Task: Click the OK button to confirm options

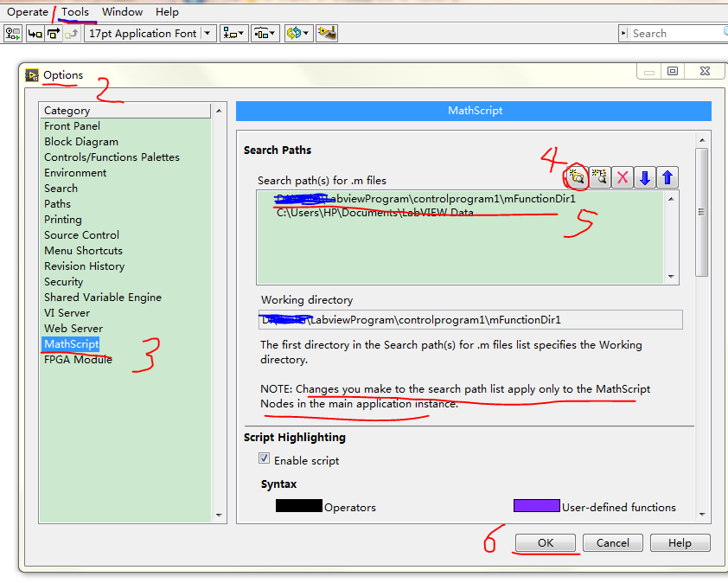Action: [x=546, y=542]
